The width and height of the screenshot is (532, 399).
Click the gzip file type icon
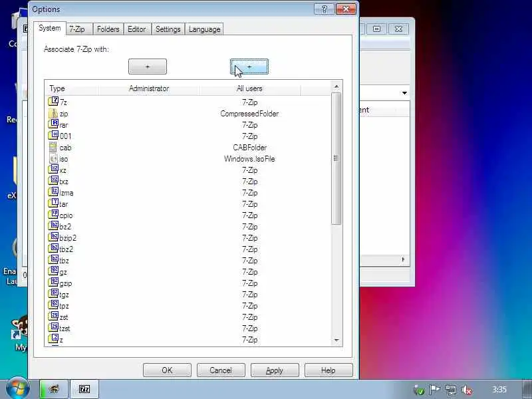[53, 282]
